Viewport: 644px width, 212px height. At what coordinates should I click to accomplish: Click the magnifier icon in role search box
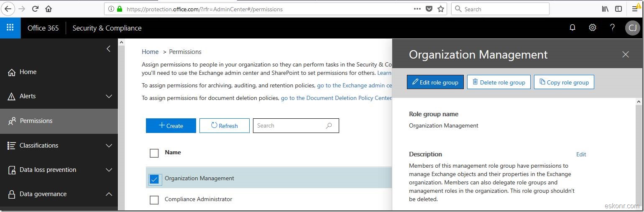pos(329,125)
